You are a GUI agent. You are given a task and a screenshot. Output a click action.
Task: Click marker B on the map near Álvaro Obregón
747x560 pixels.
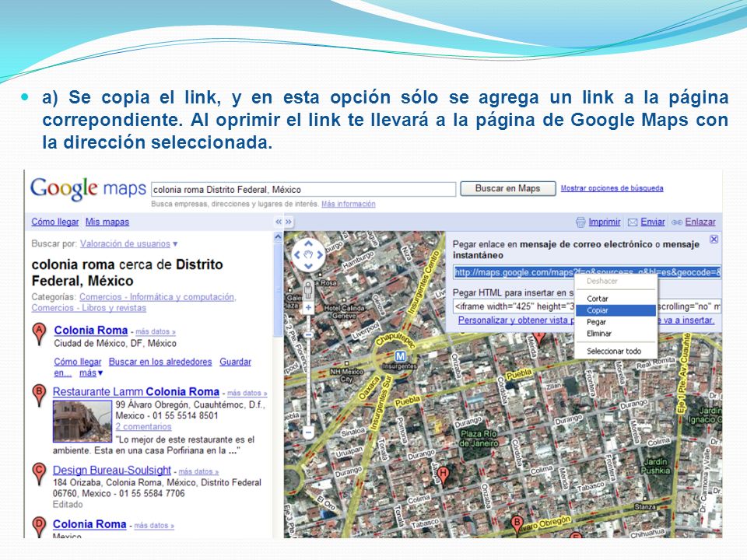(517, 525)
